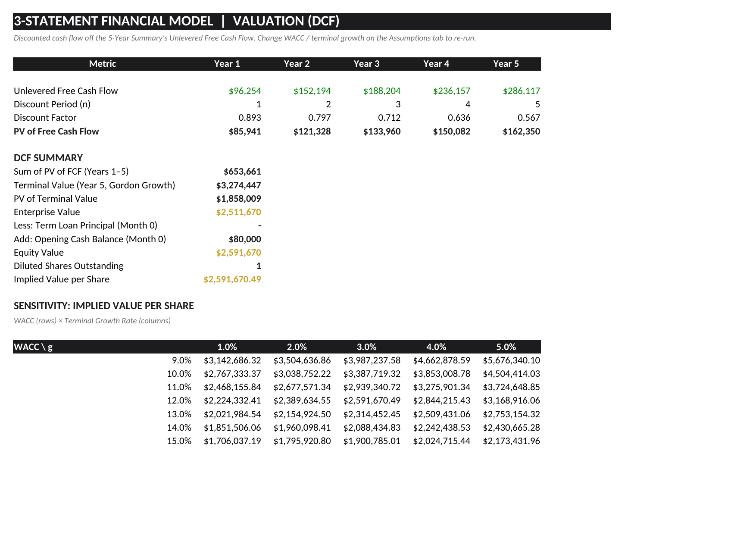Select sensitivity value $2,154,924.50
756x535 pixels.
tap(302, 414)
